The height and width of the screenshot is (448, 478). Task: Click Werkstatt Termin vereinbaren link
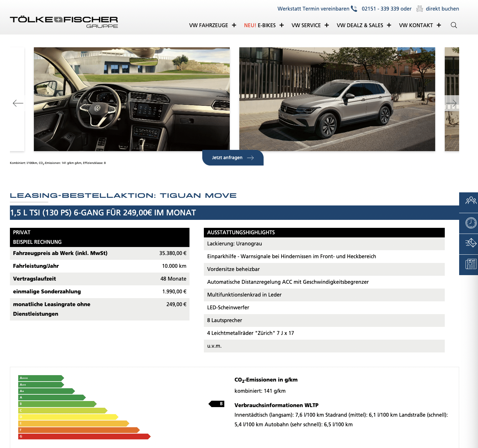(313, 9)
